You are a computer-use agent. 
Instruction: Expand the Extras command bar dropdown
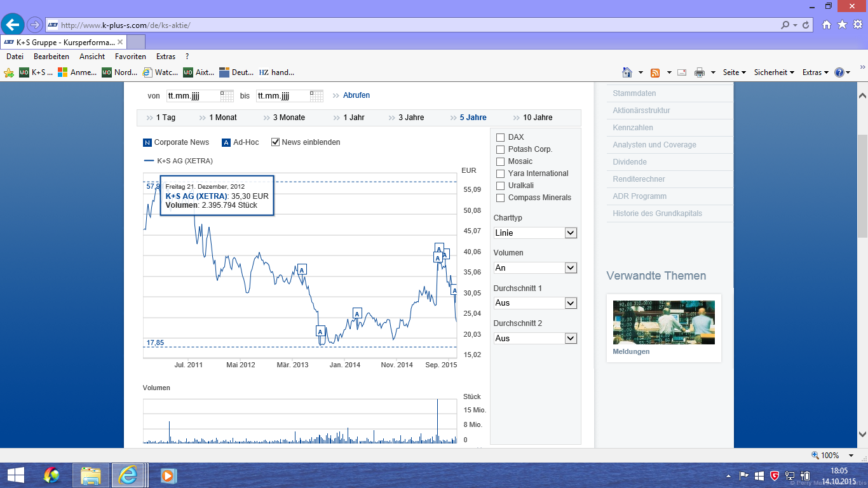816,72
